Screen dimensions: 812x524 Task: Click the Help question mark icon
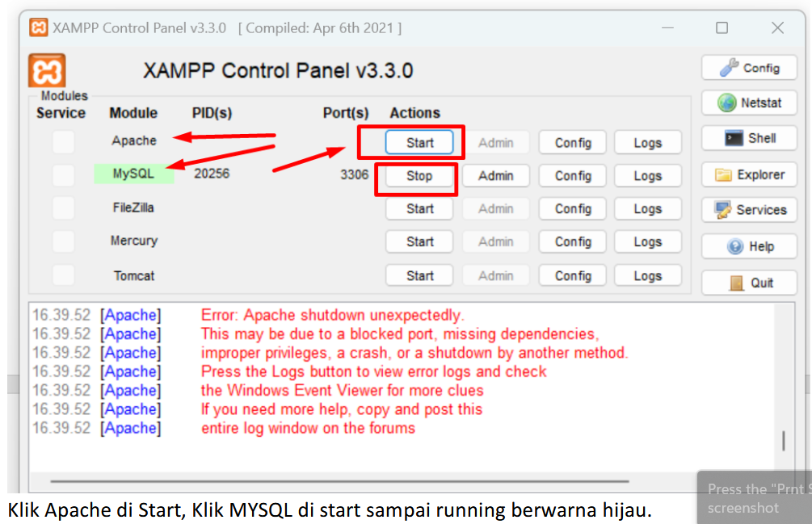click(735, 246)
